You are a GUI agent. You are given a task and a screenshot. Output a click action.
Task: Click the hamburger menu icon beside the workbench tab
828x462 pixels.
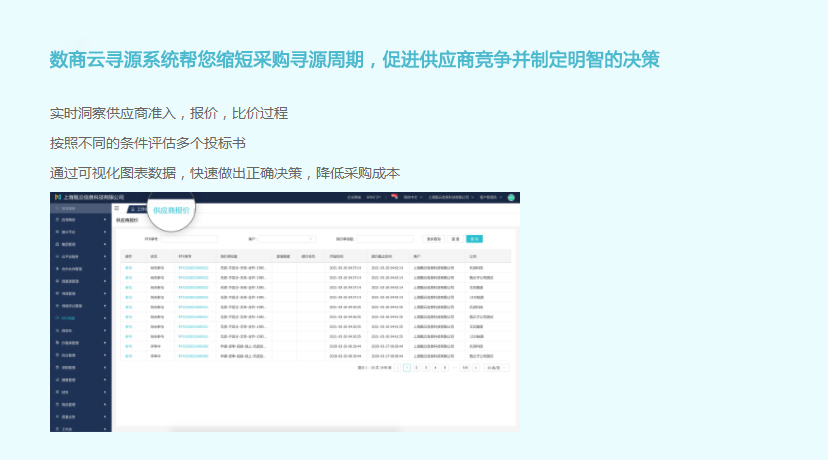[117, 209]
